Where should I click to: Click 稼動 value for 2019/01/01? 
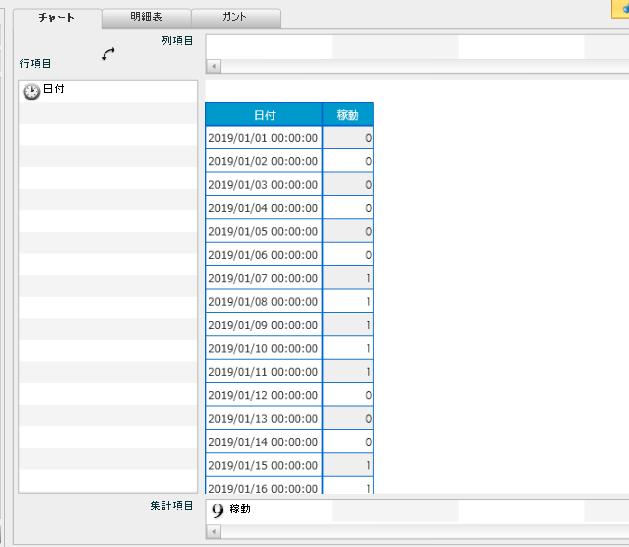[348, 138]
